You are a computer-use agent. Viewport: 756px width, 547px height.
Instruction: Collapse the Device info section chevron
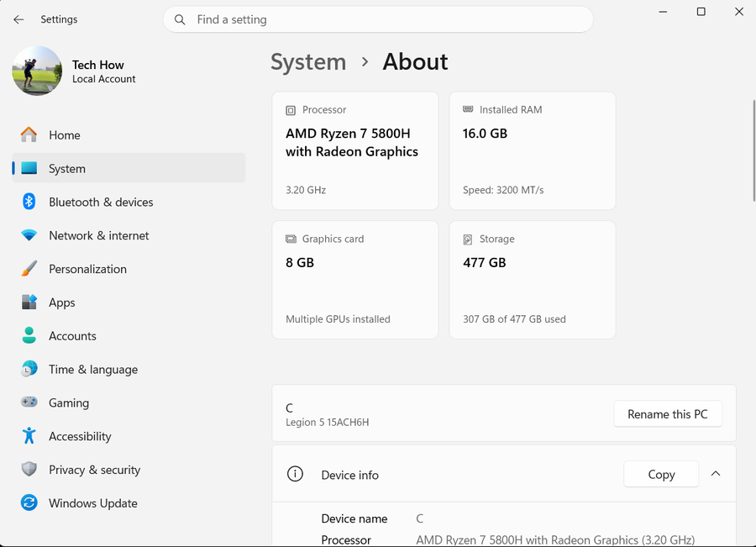[716, 474]
